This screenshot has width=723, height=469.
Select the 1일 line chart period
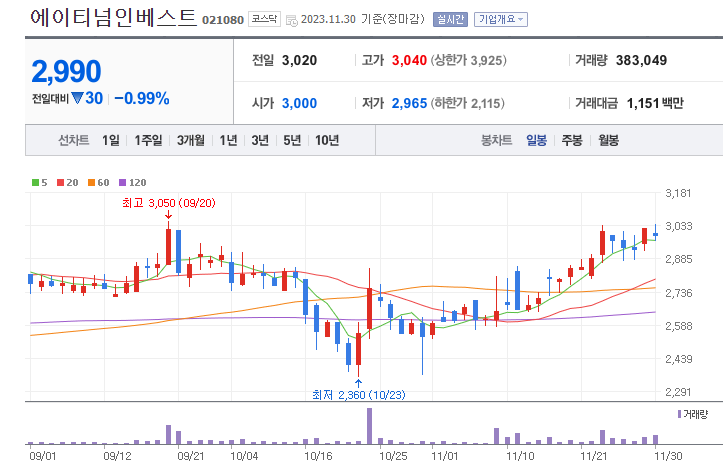111,140
